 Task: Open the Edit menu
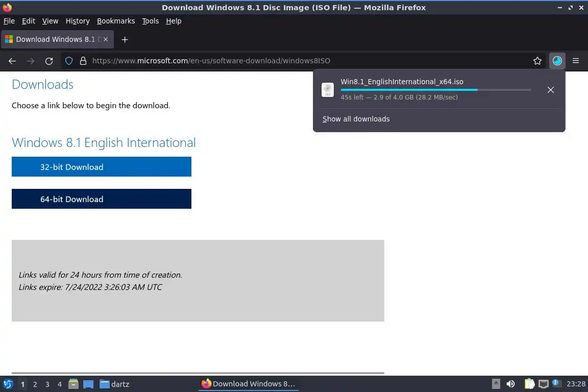click(x=29, y=21)
